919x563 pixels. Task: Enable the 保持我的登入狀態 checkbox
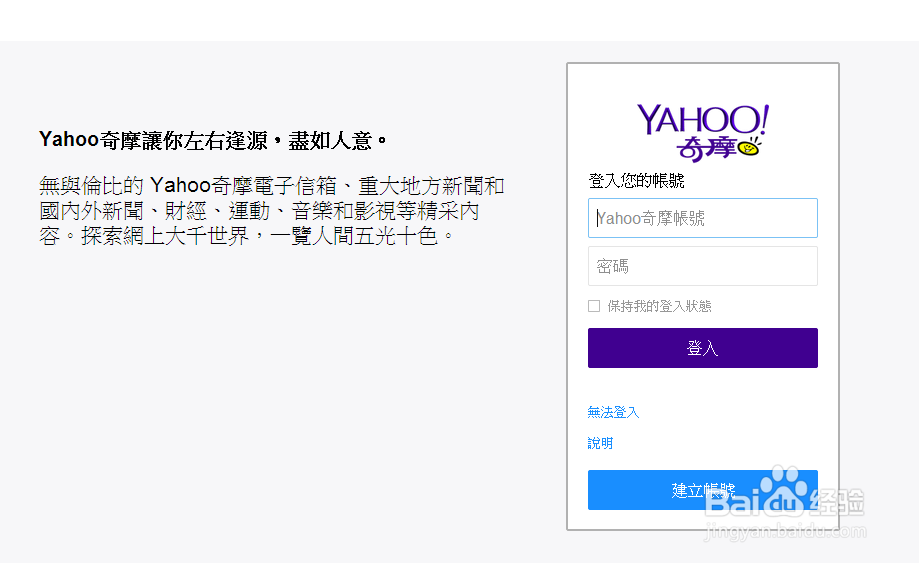(594, 306)
